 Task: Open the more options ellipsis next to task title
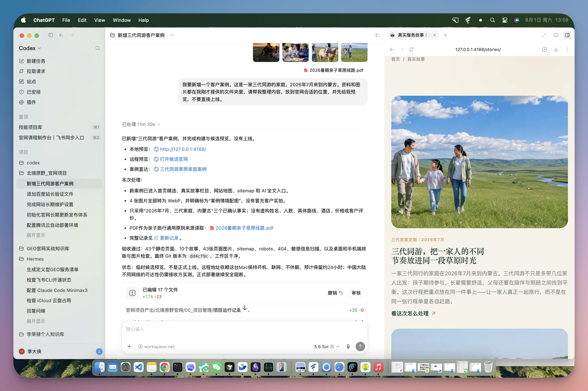pos(172,35)
